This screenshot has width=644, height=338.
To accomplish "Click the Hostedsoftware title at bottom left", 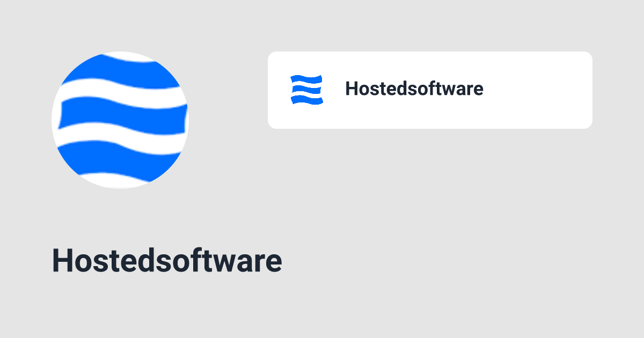I will pos(167,261).
